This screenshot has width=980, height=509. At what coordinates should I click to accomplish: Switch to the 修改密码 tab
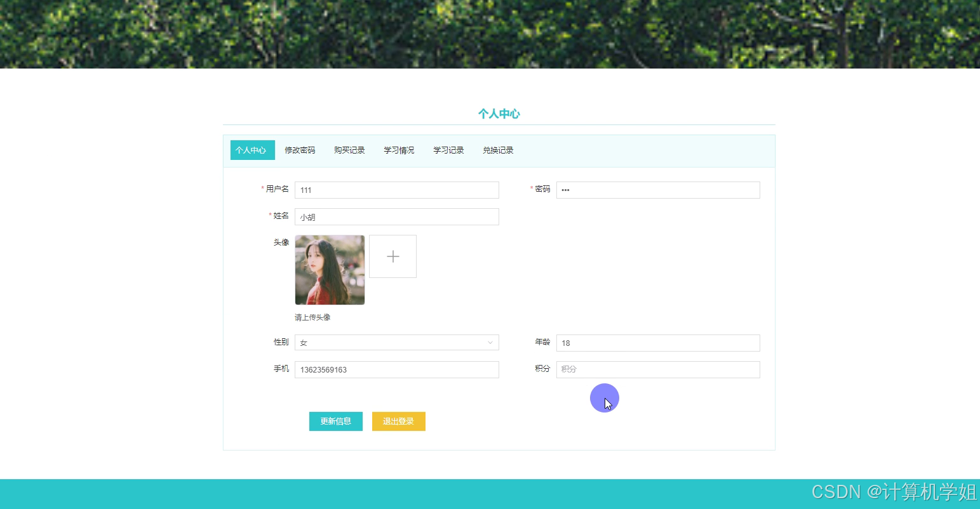coord(300,150)
